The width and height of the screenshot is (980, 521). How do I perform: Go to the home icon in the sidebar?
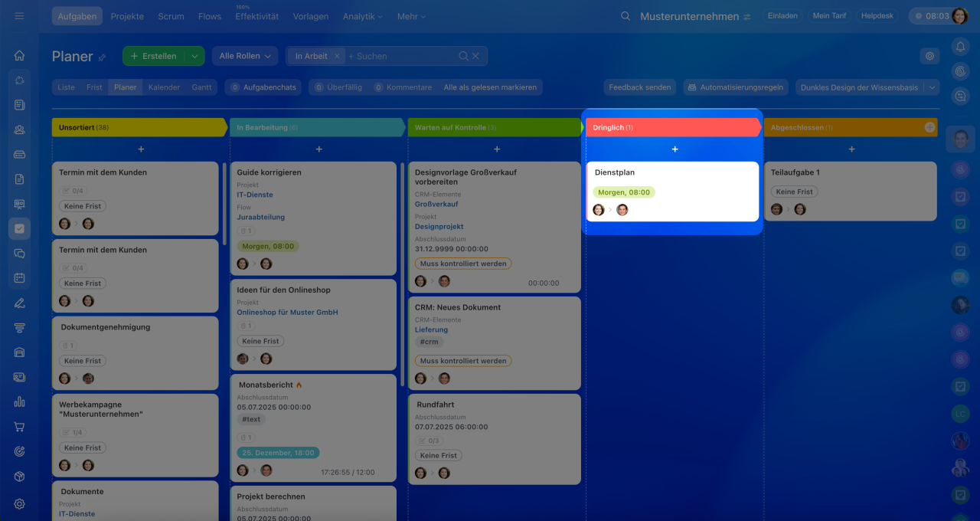19,55
